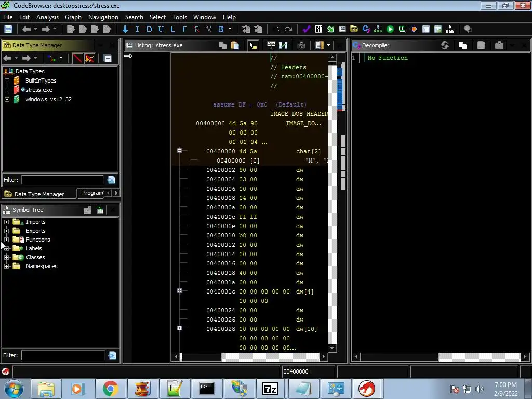Open the Search menu
532x399 pixels.
[134, 17]
